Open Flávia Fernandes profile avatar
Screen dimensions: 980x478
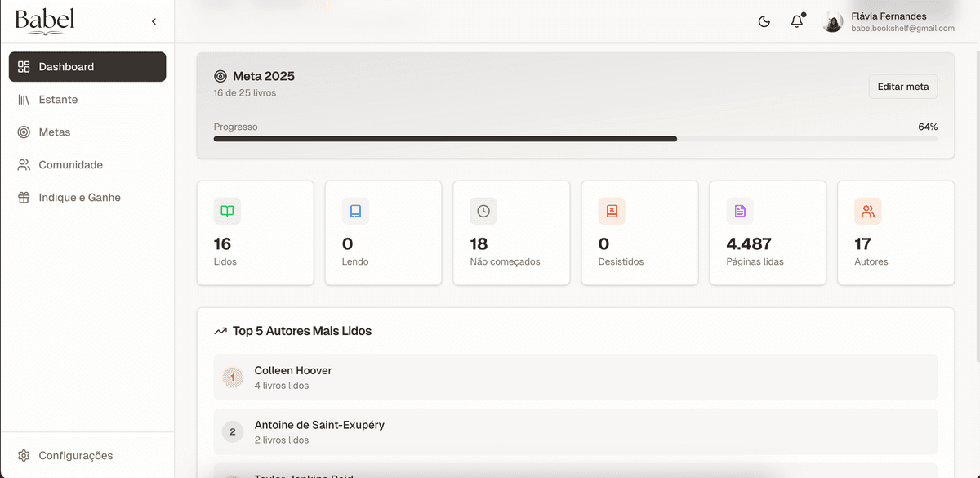pyautogui.click(x=832, y=21)
